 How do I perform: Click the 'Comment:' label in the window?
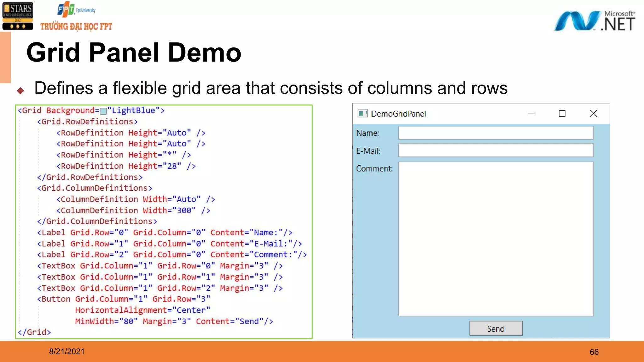pyautogui.click(x=374, y=169)
